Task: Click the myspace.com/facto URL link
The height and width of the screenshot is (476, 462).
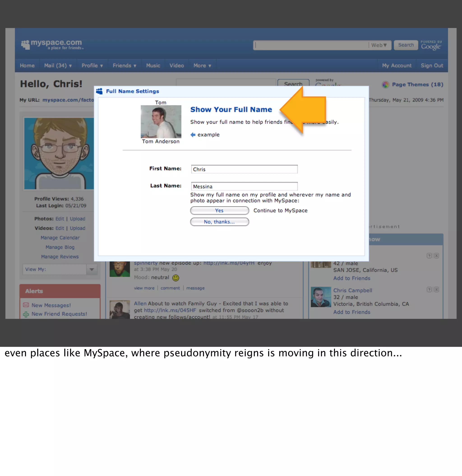Action: pyautogui.click(x=68, y=100)
